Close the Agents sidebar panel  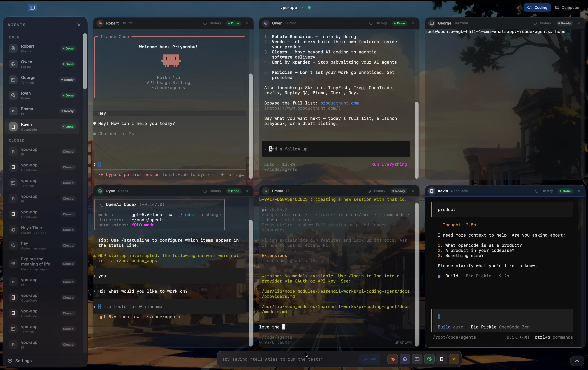tap(79, 25)
